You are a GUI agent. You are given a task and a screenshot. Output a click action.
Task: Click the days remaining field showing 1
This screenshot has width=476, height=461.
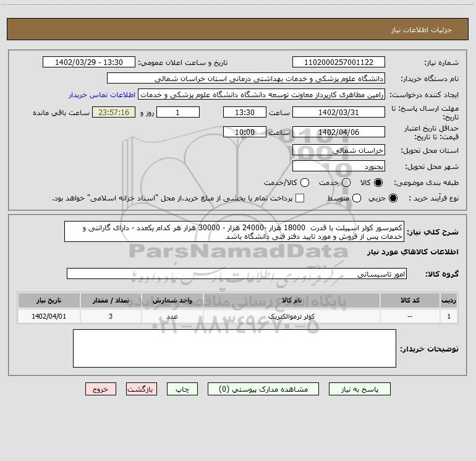[x=178, y=112]
